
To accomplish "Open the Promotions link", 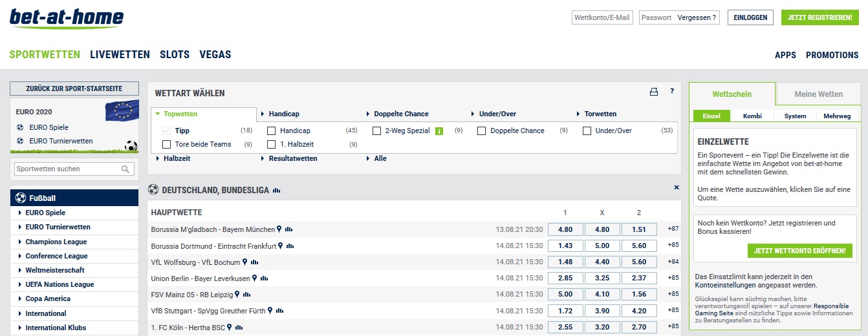I will click(x=832, y=56).
